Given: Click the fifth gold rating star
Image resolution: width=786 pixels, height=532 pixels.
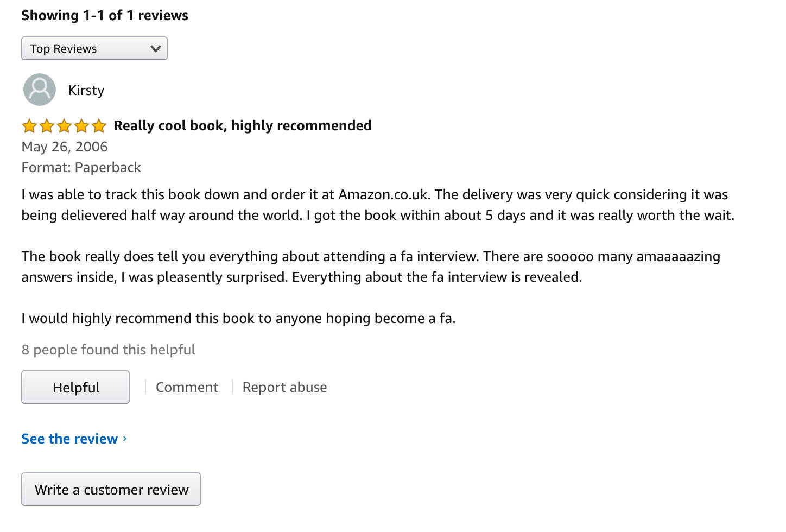Looking at the screenshot, I should (x=99, y=126).
